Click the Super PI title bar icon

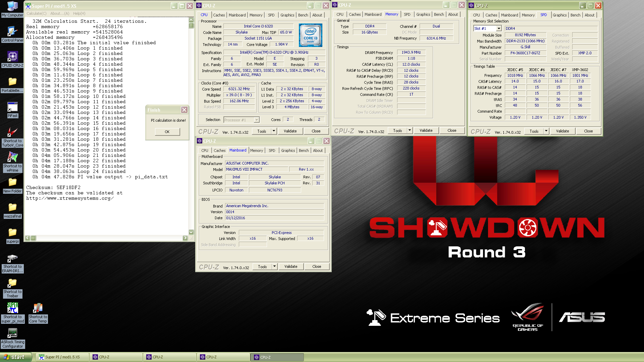click(28, 6)
